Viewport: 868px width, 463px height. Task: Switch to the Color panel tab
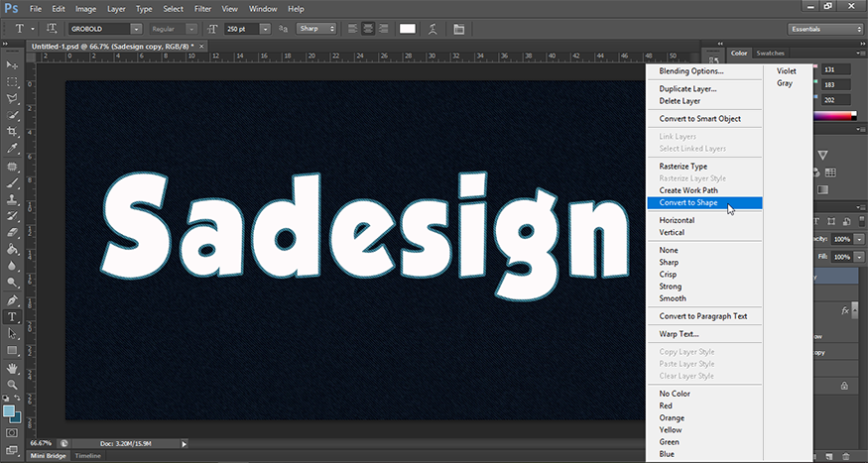pos(739,54)
